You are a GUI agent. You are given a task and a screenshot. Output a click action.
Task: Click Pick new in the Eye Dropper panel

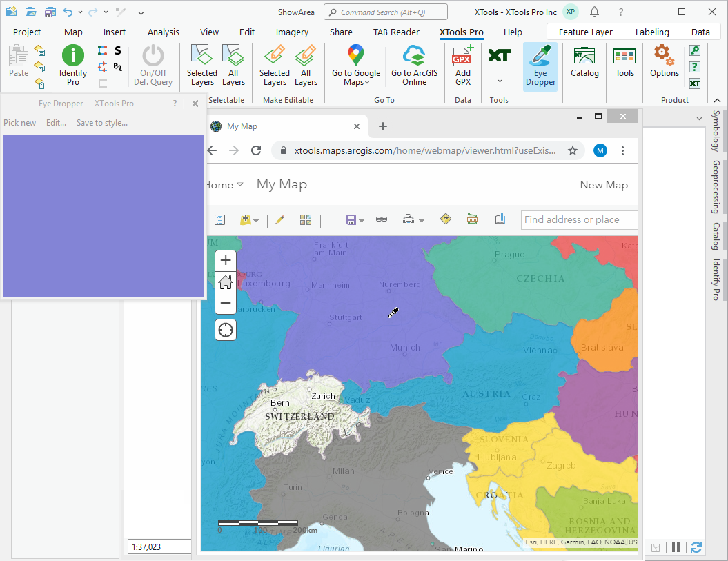(x=19, y=123)
